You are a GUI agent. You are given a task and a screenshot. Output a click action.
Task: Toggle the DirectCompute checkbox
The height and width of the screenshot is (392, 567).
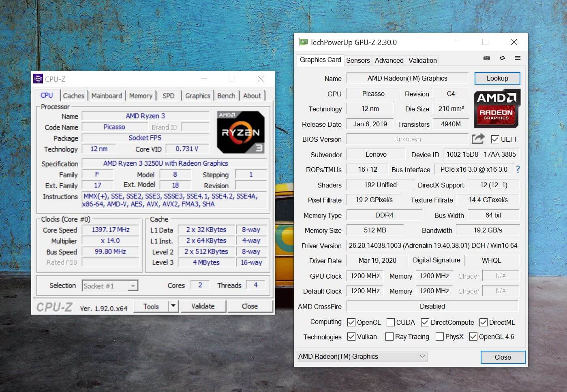click(425, 322)
